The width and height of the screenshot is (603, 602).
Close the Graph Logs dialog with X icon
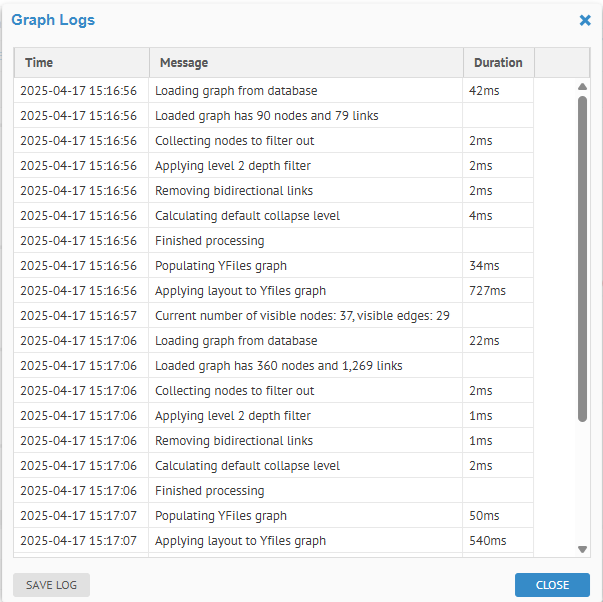point(585,20)
